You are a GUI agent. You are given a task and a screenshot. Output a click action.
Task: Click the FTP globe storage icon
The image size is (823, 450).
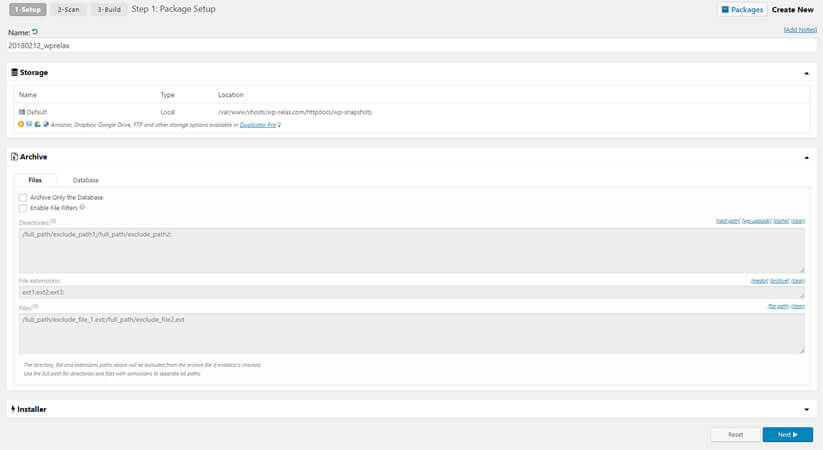coord(46,124)
